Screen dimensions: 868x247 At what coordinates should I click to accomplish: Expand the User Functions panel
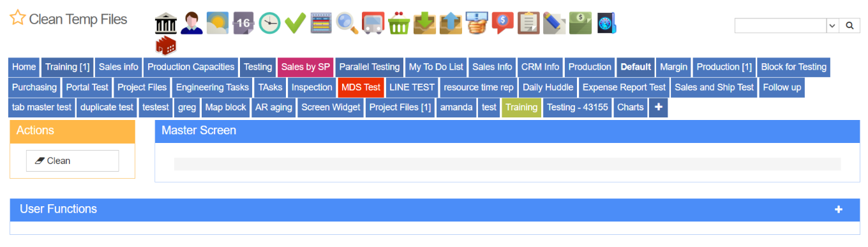click(x=839, y=209)
